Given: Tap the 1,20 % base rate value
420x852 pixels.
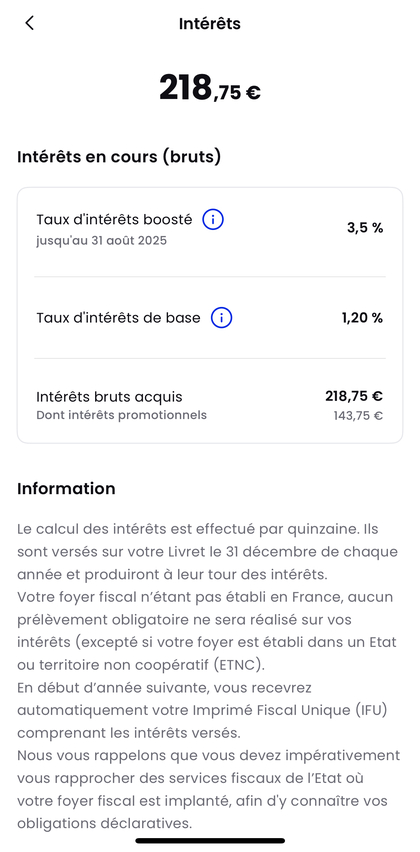Looking at the screenshot, I should pyautogui.click(x=362, y=318).
